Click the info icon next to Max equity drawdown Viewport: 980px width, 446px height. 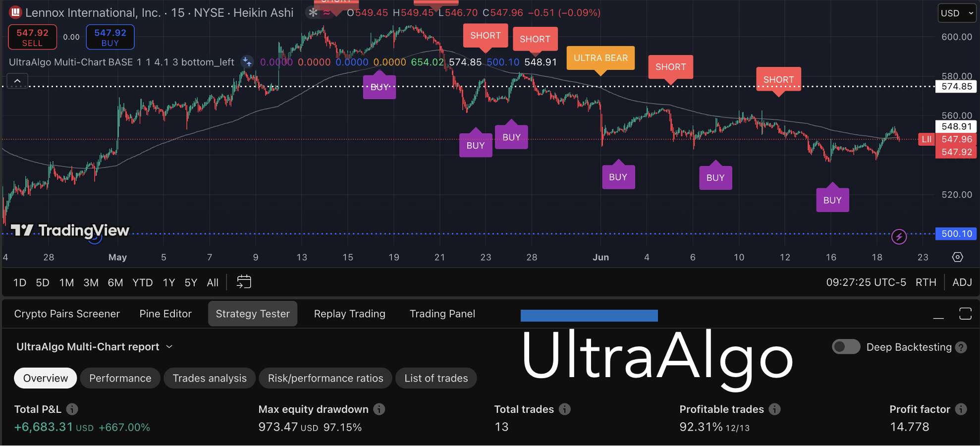[x=379, y=409]
